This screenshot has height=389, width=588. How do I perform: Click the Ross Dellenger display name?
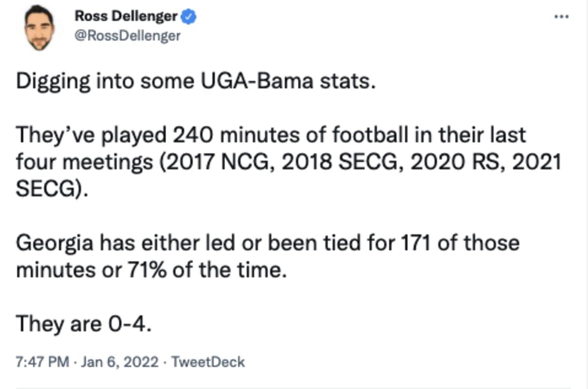click(125, 17)
